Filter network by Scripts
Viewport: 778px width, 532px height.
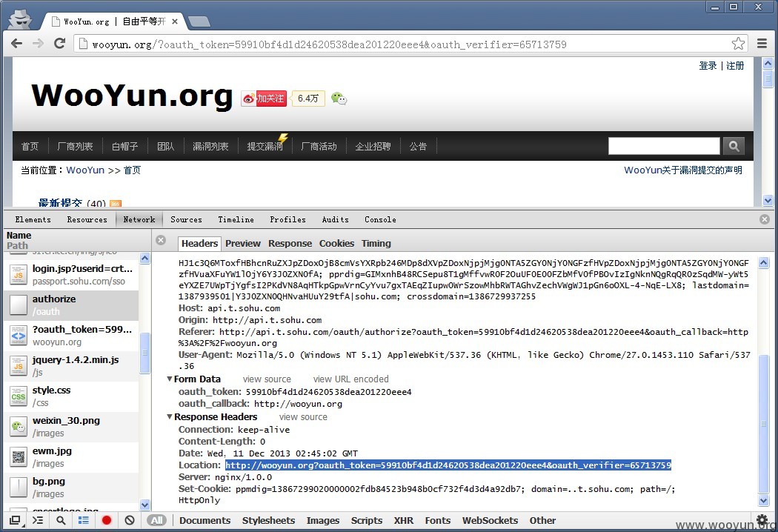click(x=367, y=520)
